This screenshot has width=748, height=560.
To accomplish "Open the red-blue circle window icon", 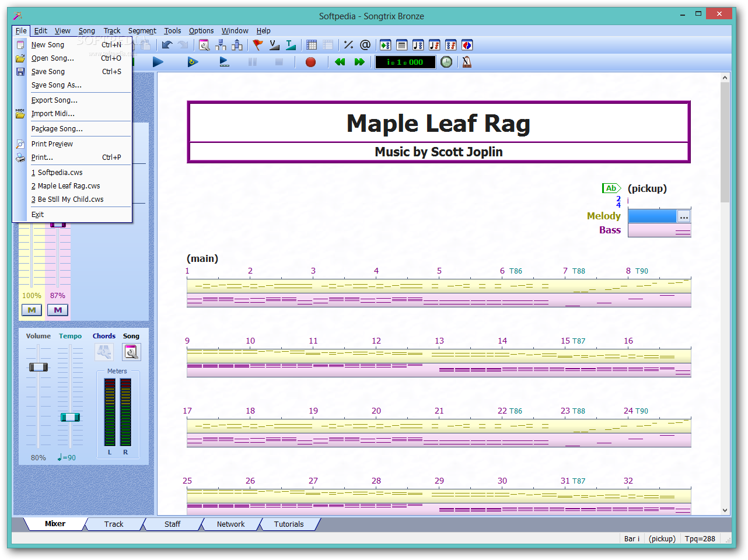I will pyautogui.click(x=467, y=45).
